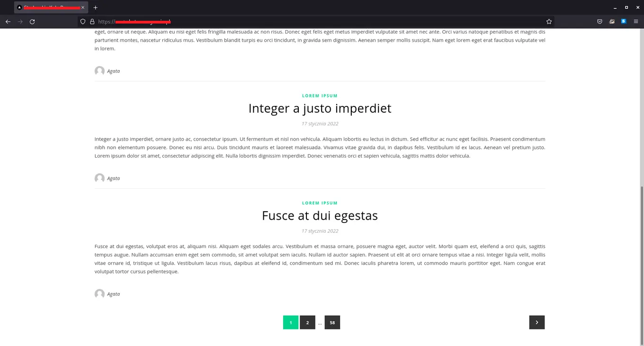The height and width of the screenshot is (346, 644).
Task: Click the blue S extension icon
Action: pyautogui.click(x=623, y=21)
